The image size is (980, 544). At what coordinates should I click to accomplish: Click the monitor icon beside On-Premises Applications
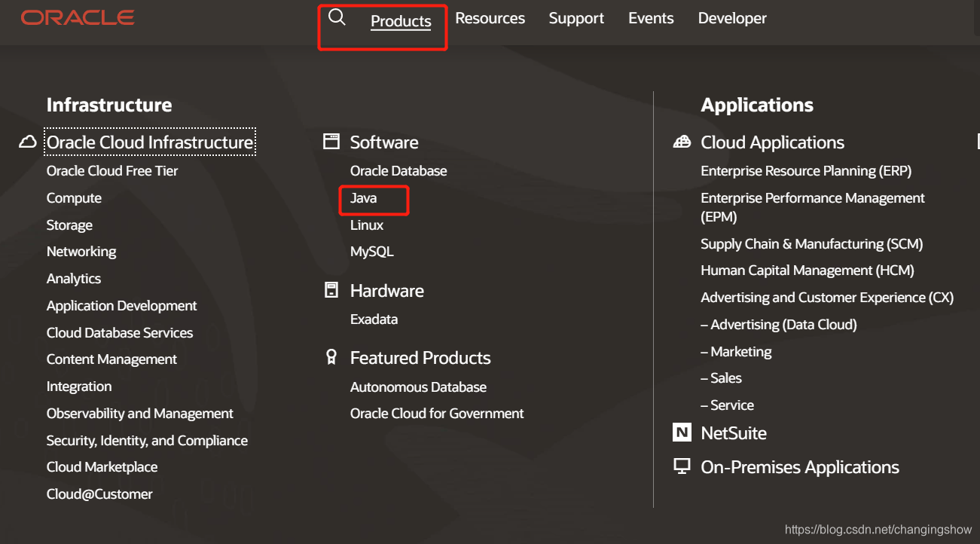(x=682, y=466)
